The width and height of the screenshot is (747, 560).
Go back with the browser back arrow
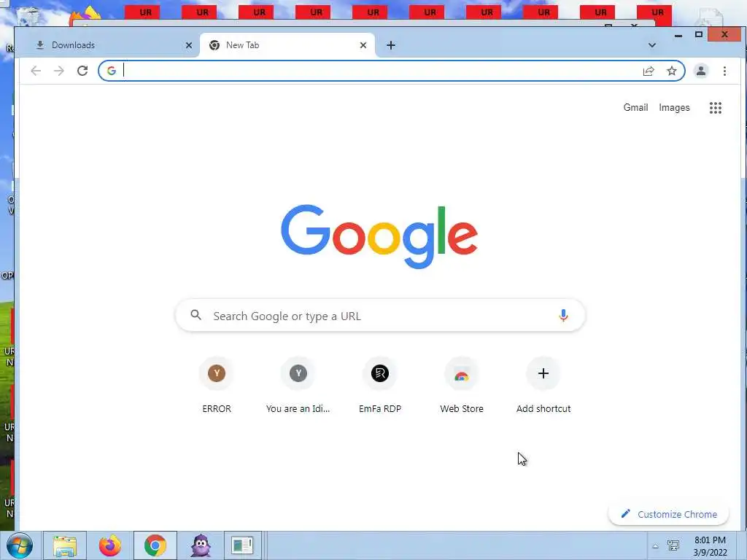coord(36,71)
